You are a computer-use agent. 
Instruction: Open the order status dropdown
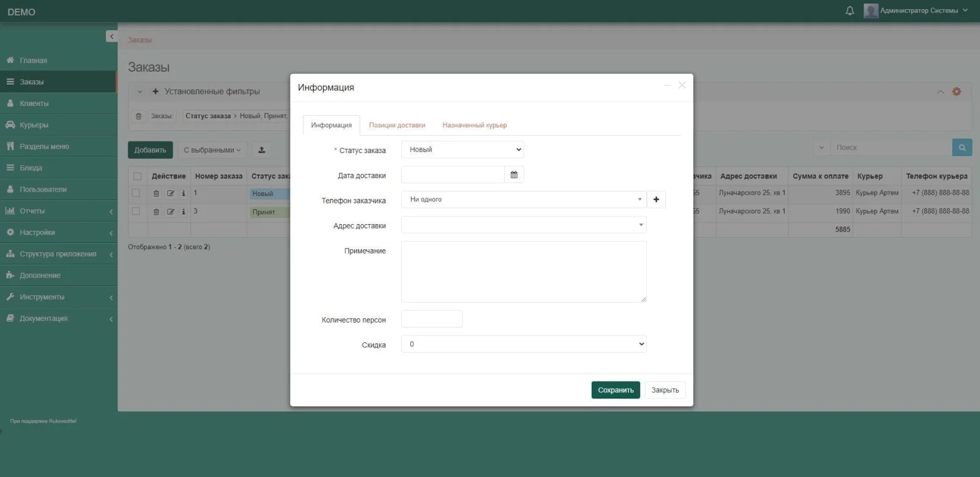[x=462, y=150]
